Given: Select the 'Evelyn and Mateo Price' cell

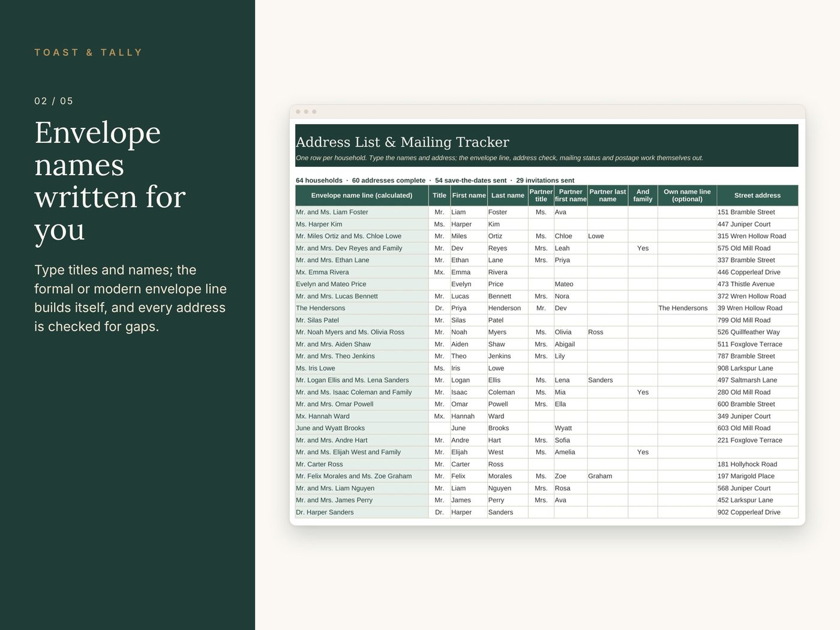Looking at the screenshot, I should point(362,284).
